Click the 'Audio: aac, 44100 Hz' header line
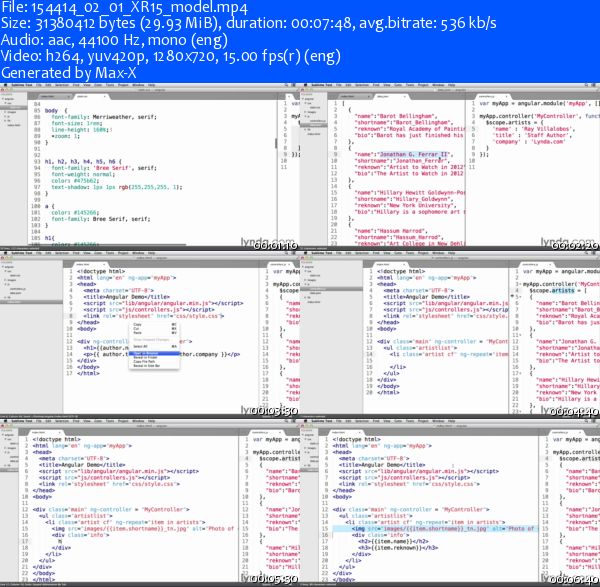 (114, 40)
